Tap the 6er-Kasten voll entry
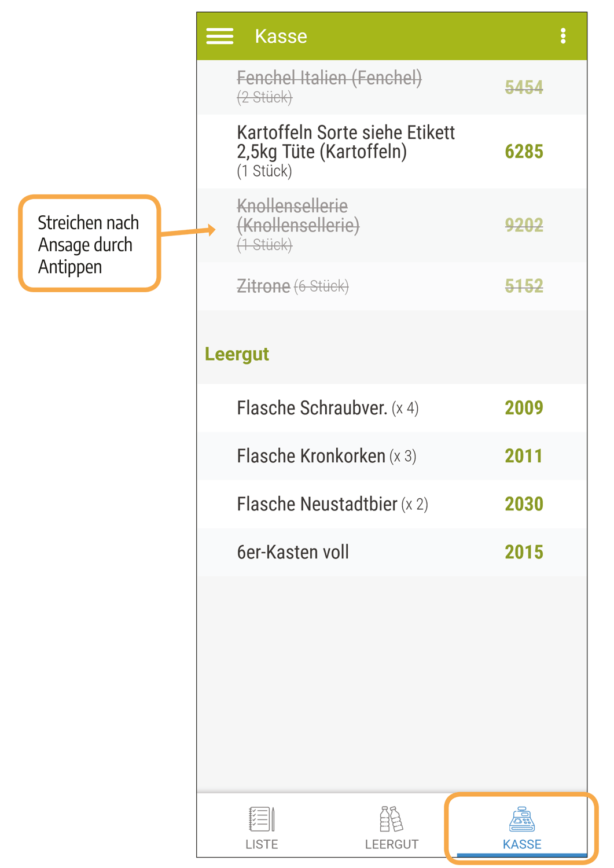The height and width of the screenshot is (868, 614). [392, 552]
